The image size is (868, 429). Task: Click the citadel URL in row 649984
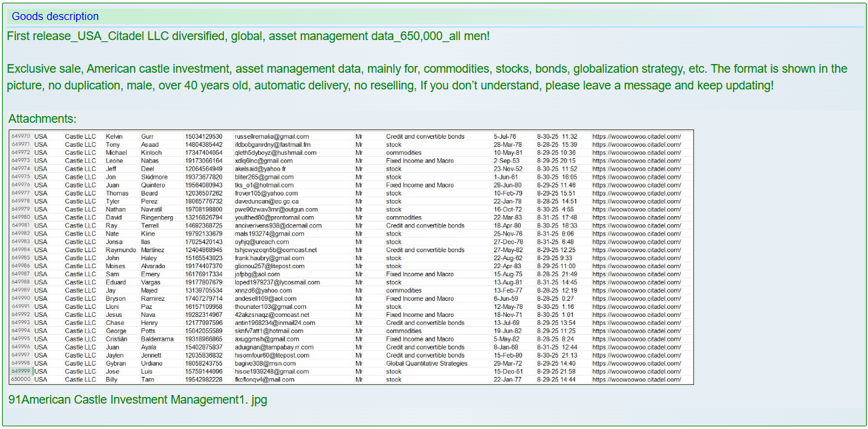coord(636,250)
